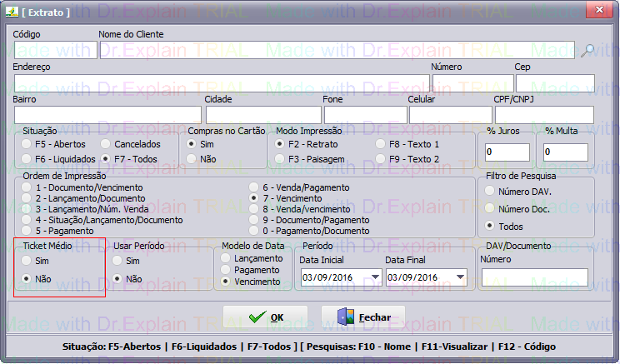Image resolution: width=620 pixels, height=364 pixels.
Task: Select Número DAV. search filter
Action: click(489, 192)
